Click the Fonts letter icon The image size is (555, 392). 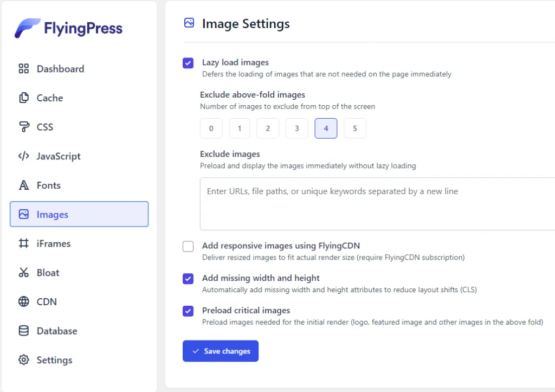click(x=23, y=185)
